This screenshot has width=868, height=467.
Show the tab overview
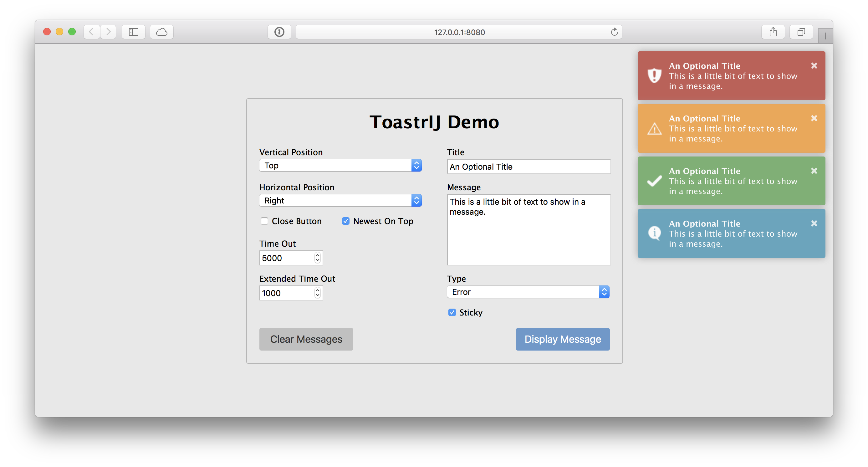[x=801, y=32]
